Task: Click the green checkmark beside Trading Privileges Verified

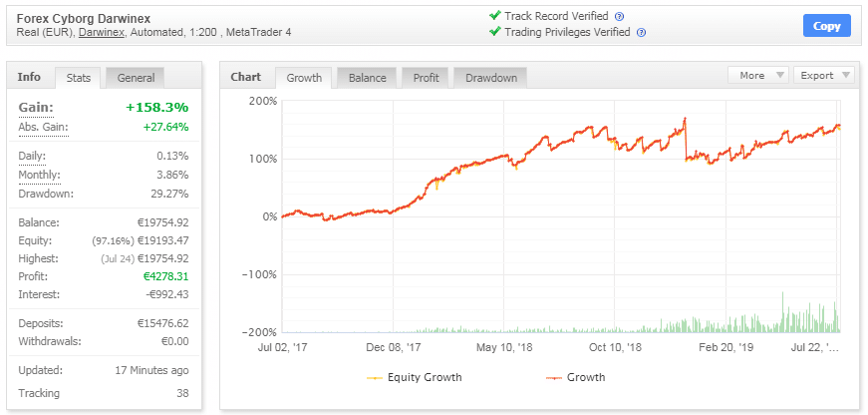Action: click(494, 31)
